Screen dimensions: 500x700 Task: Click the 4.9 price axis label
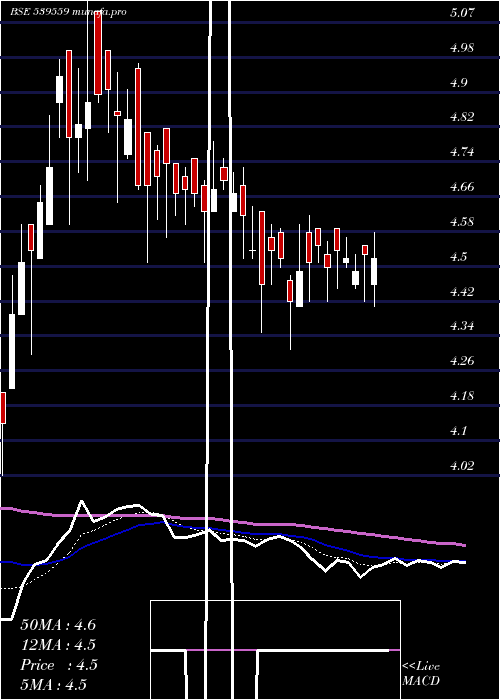point(461,83)
